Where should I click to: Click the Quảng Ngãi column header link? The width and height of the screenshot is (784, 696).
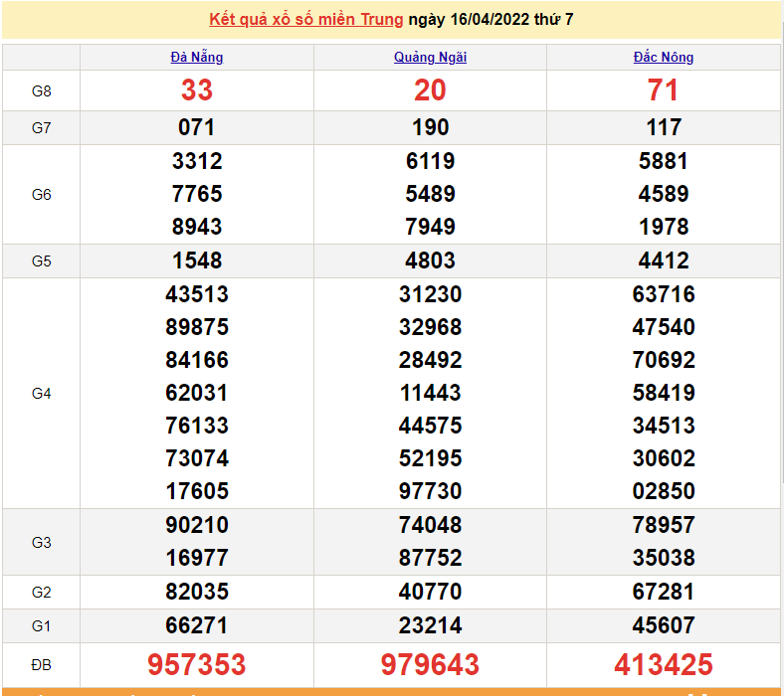[x=430, y=58]
